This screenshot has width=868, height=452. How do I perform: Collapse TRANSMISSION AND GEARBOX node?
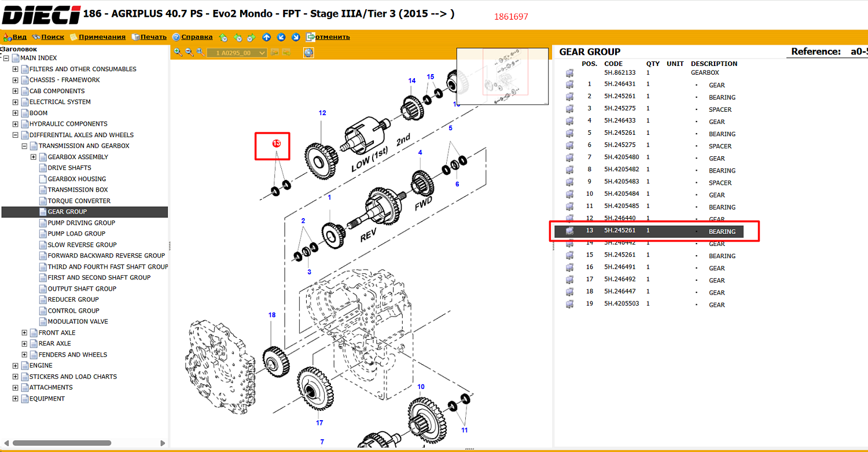pyautogui.click(x=24, y=146)
